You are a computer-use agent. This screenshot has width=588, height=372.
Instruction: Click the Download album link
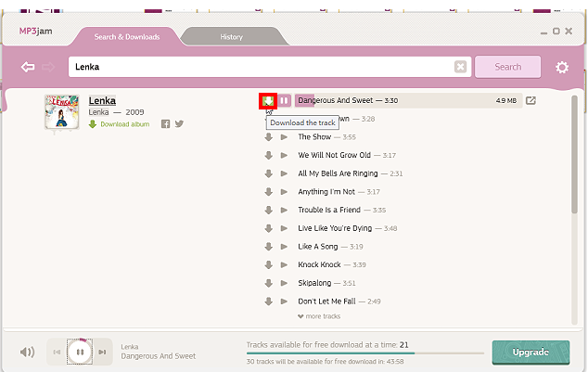tap(120, 124)
